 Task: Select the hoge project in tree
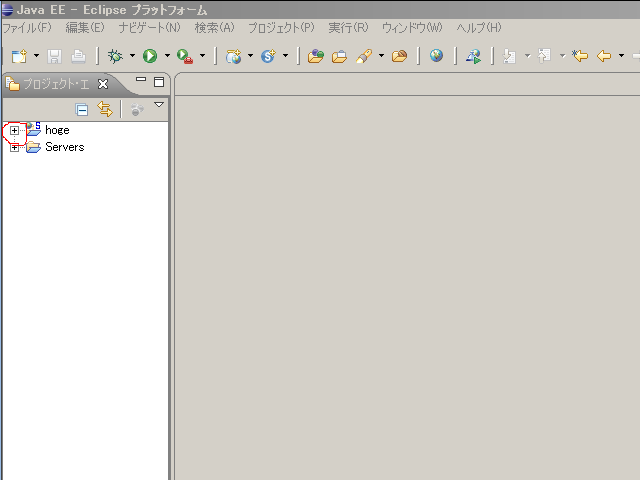[57, 130]
